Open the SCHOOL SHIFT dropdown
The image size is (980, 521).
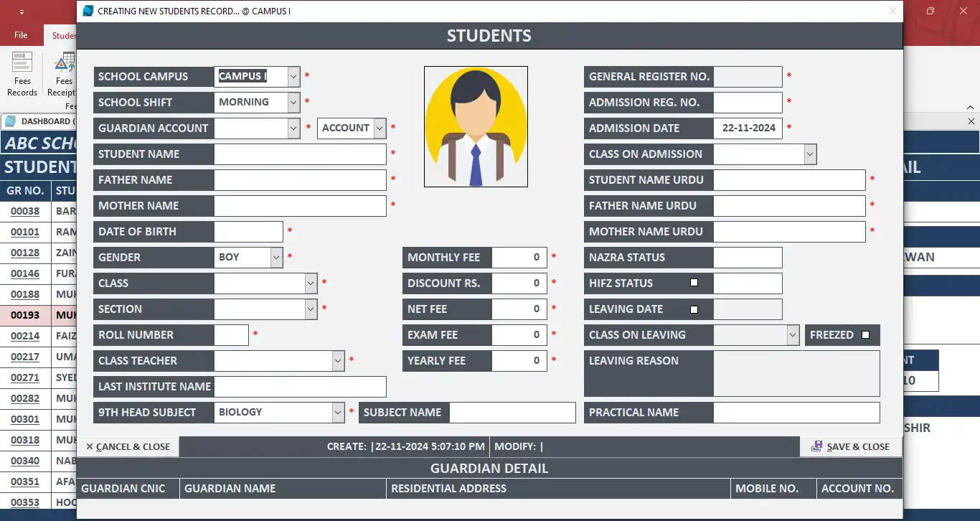pyautogui.click(x=293, y=102)
